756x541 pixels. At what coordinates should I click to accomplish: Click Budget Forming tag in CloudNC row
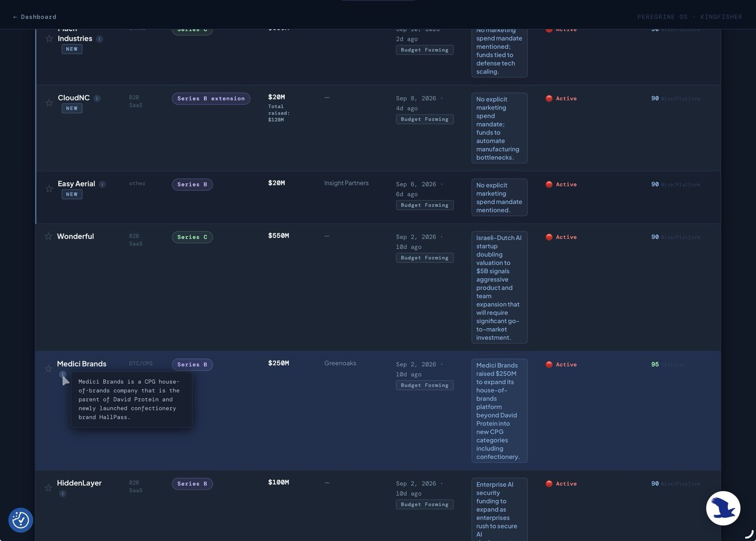click(x=424, y=119)
